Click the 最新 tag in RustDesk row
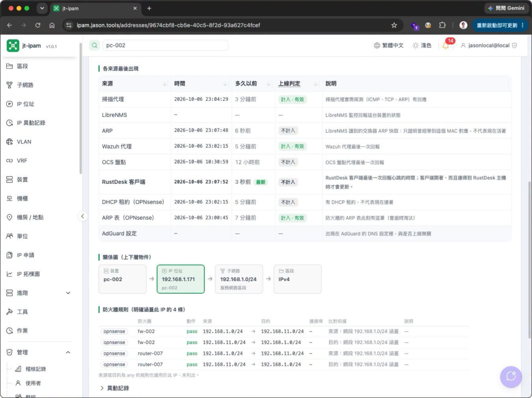 261,182
